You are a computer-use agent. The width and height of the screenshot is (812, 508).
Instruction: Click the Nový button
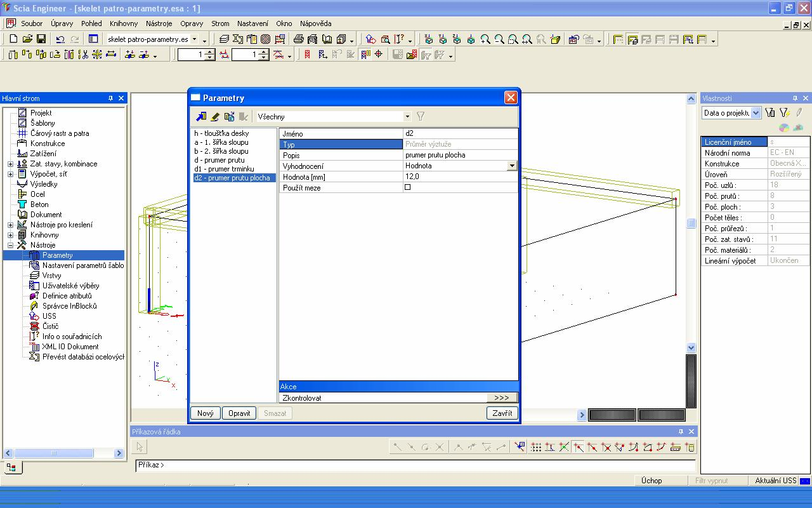(x=206, y=413)
